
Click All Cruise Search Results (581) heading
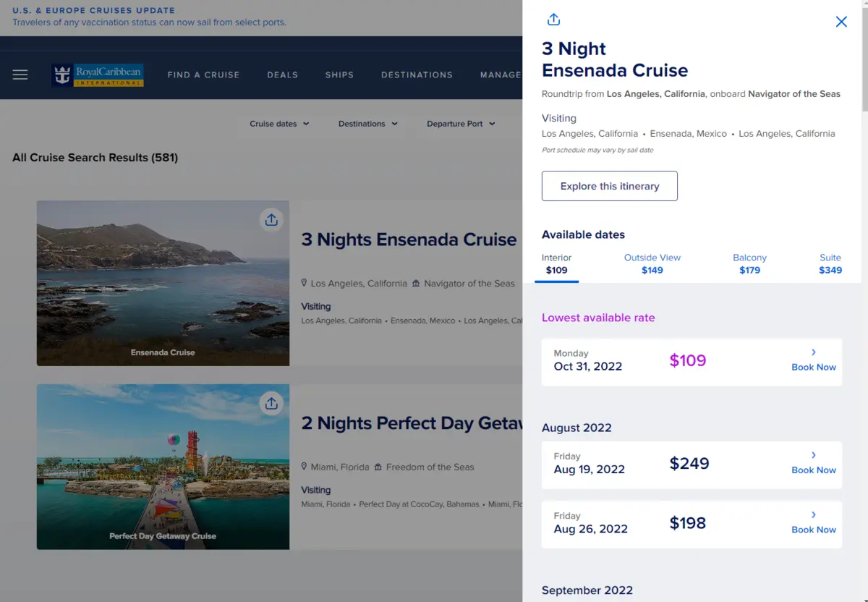[95, 157]
